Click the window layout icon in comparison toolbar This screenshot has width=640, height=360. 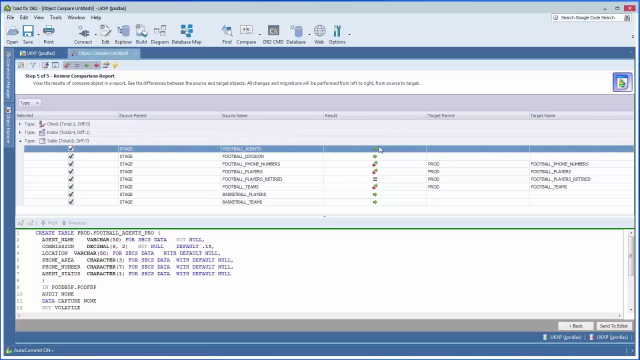[x=55, y=65]
